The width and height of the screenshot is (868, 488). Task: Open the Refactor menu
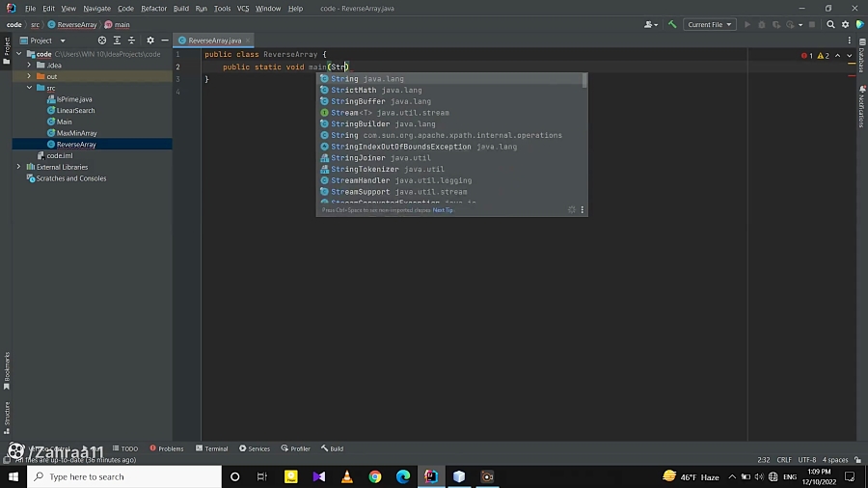[153, 8]
